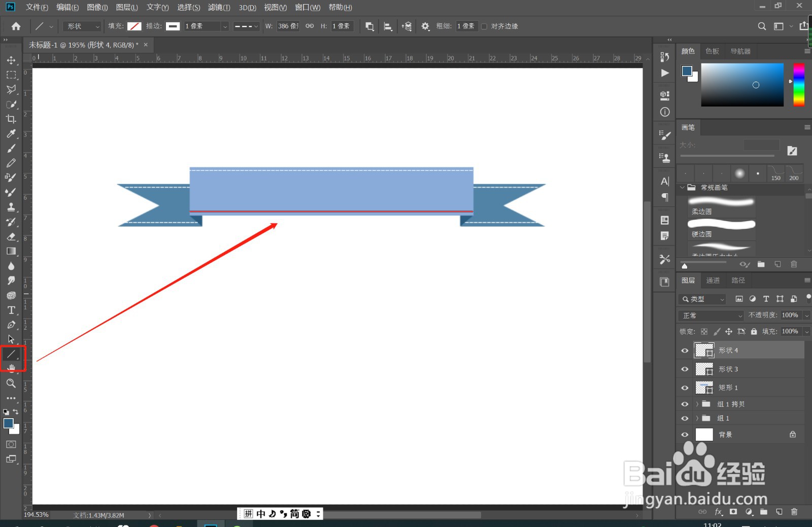Enable the 对齐边缘 checkbox
The image size is (812, 527).
[484, 26]
